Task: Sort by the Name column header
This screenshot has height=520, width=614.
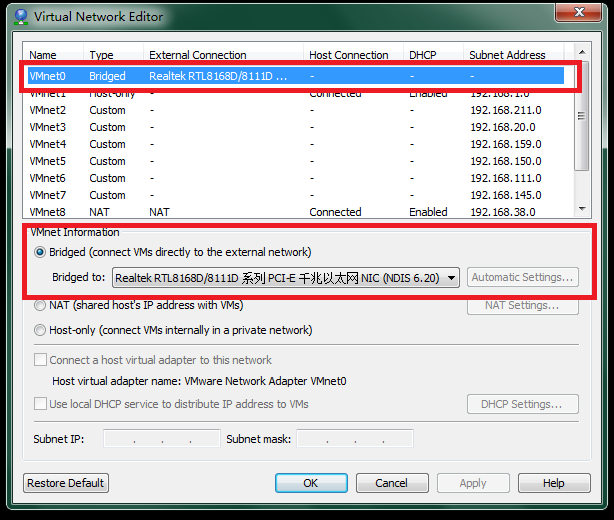Action: [x=54, y=55]
